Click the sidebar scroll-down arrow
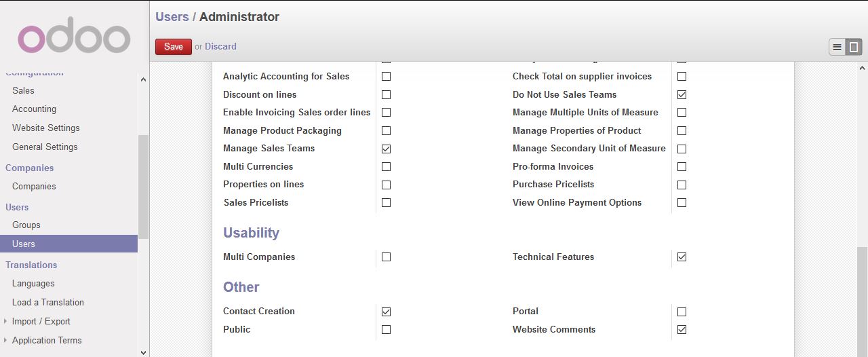The width and height of the screenshot is (868, 357). pos(143,352)
